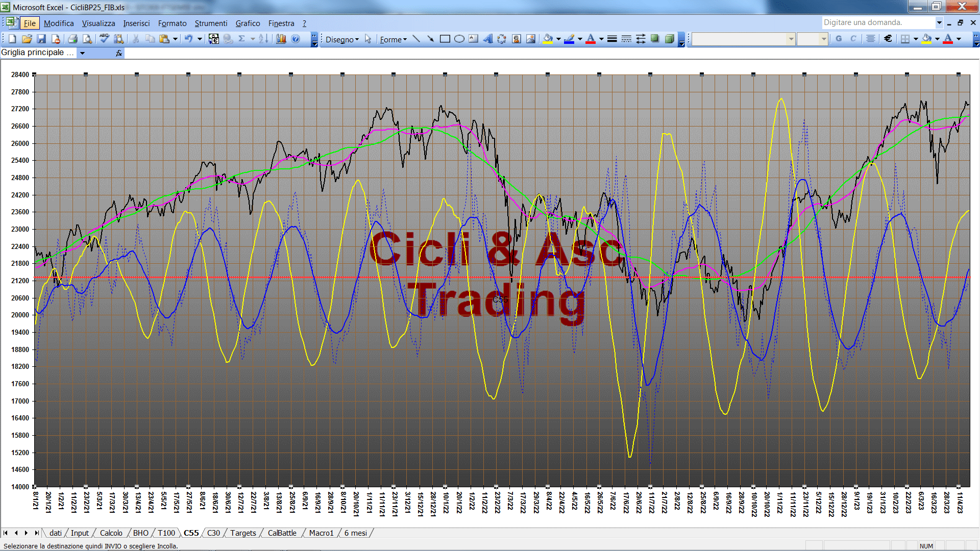Click the Euro currency format icon
Screen dimensions: 980x551
[x=888, y=39]
